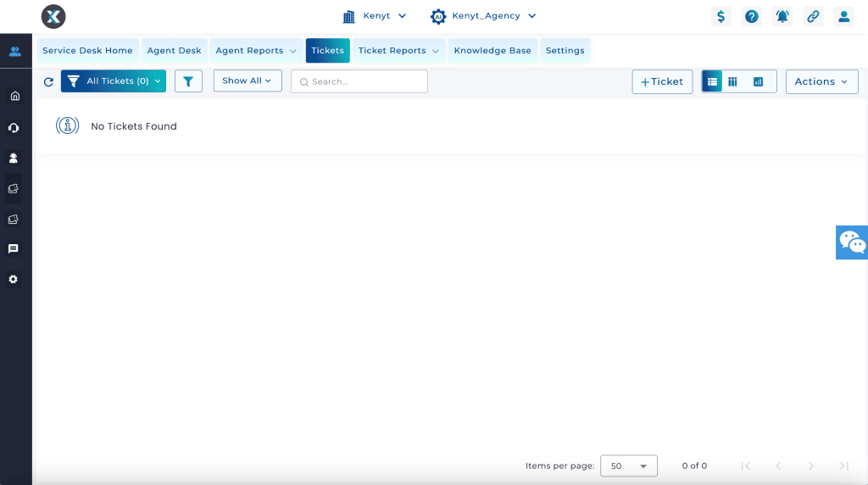Open the billing dollar sign icon

(721, 16)
